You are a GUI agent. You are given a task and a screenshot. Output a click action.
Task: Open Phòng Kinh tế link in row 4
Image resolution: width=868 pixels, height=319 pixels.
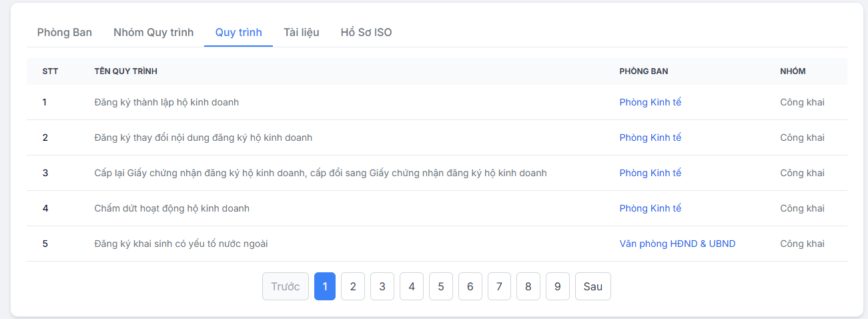tap(650, 208)
